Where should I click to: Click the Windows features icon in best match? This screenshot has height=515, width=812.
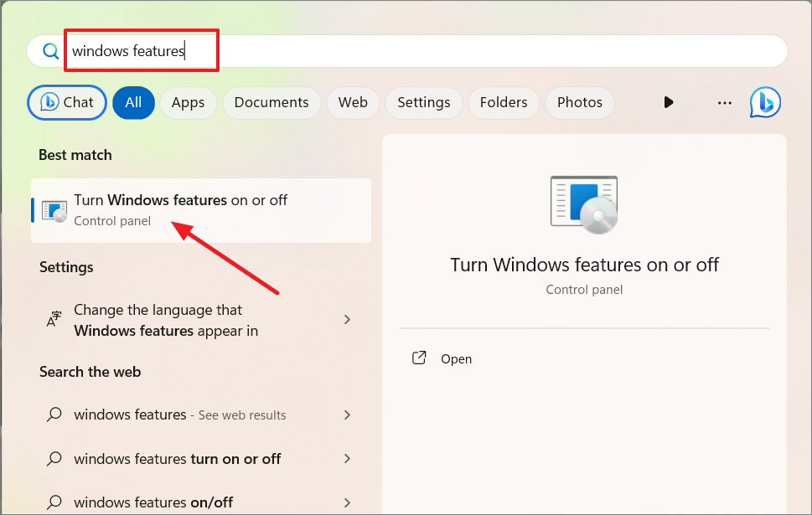(x=54, y=211)
